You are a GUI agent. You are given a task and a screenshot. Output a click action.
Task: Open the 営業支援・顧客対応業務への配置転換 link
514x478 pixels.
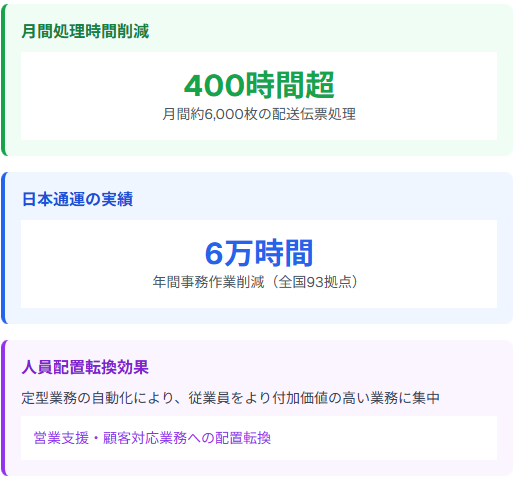click(152, 438)
